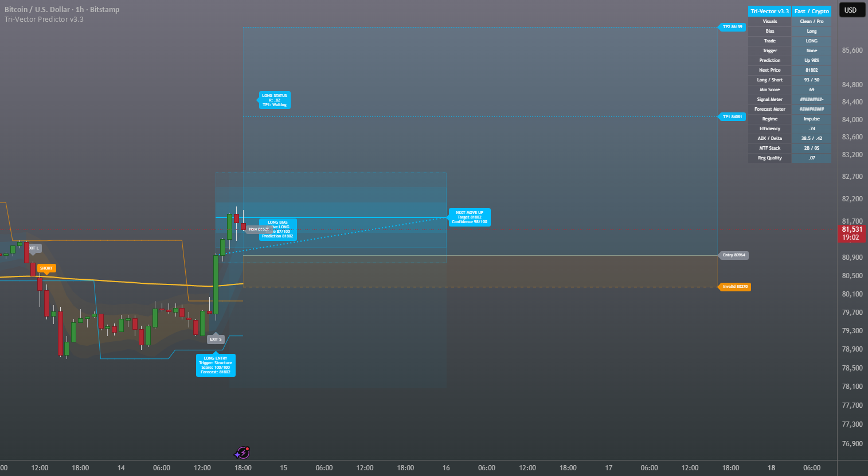Click the 85,600 price axis label
The image size is (868, 476).
pyautogui.click(x=852, y=50)
